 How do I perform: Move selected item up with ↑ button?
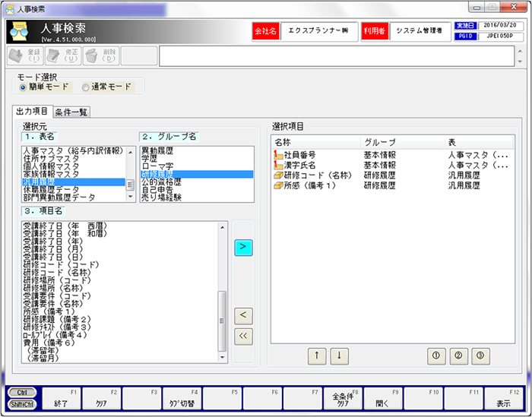317,355
